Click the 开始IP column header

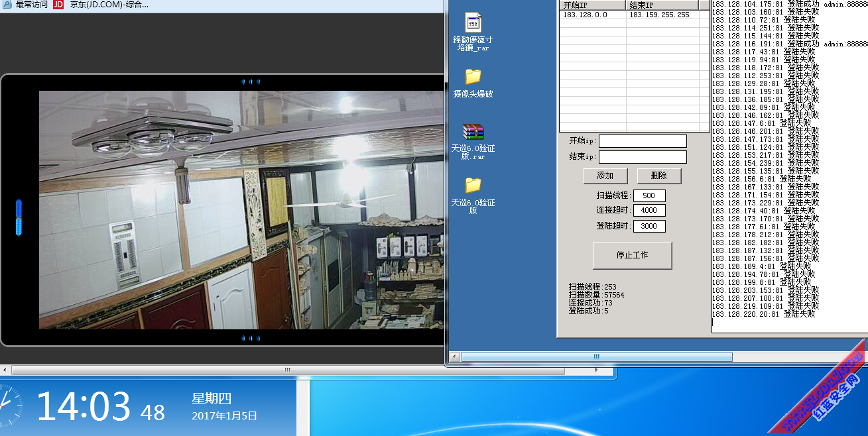(593, 5)
